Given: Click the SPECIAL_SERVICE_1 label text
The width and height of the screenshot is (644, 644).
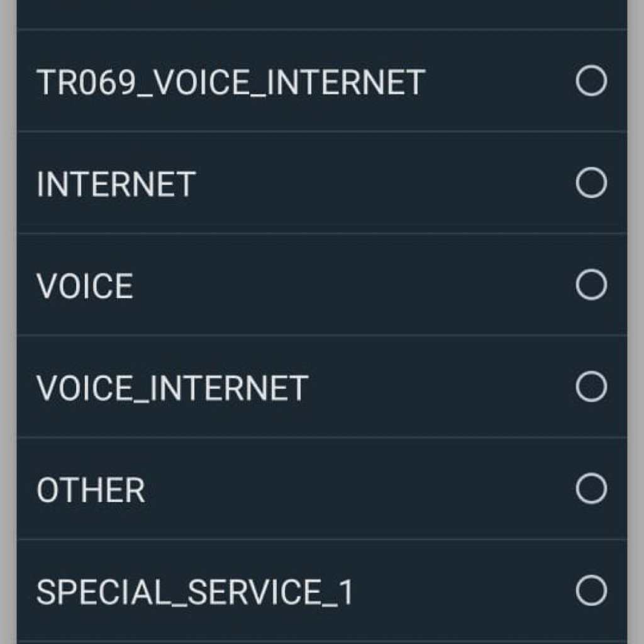Looking at the screenshot, I should pyautogui.click(x=195, y=592).
